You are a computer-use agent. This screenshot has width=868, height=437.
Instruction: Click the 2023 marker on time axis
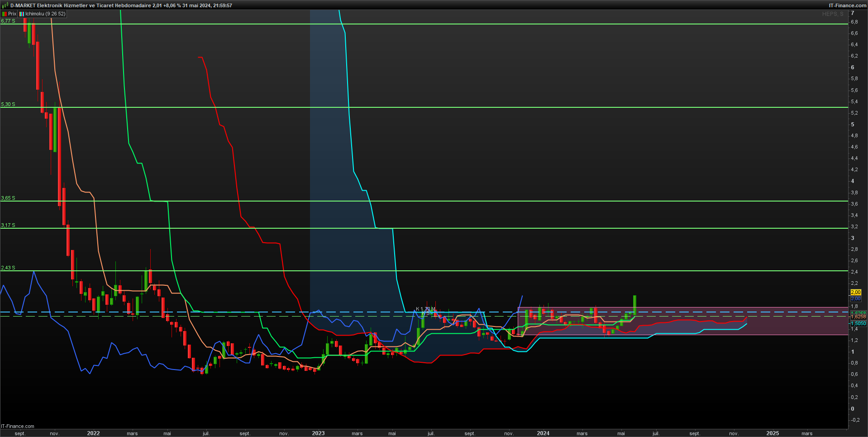[318, 433]
